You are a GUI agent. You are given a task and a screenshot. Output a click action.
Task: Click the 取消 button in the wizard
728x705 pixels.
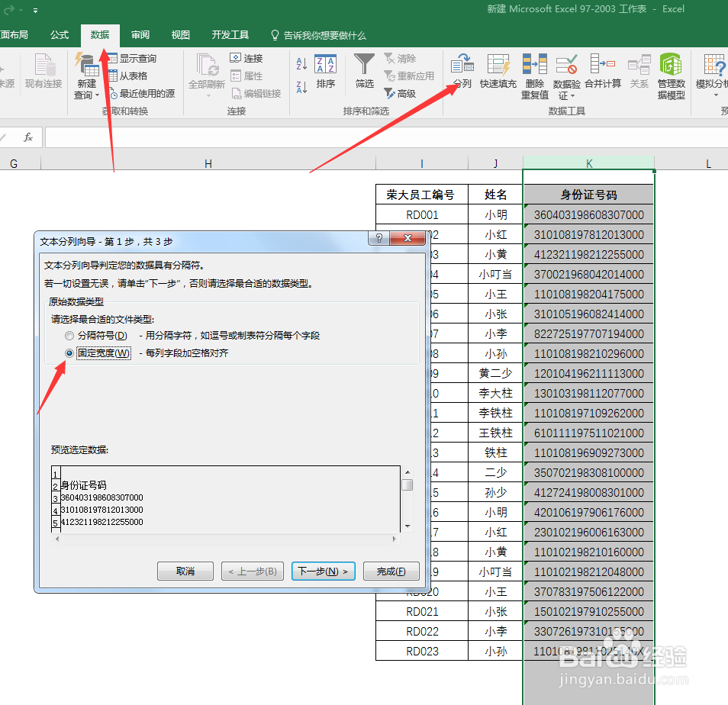click(185, 571)
